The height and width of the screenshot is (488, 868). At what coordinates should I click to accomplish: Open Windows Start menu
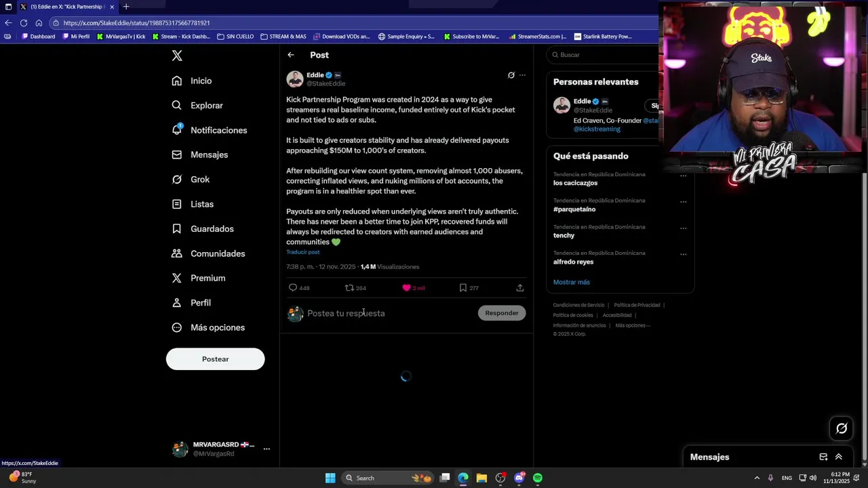pos(330,478)
